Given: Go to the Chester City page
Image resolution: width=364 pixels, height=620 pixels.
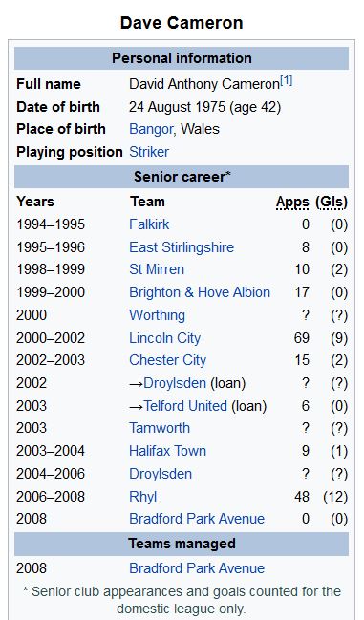Looking at the screenshot, I should pos(167,360).
